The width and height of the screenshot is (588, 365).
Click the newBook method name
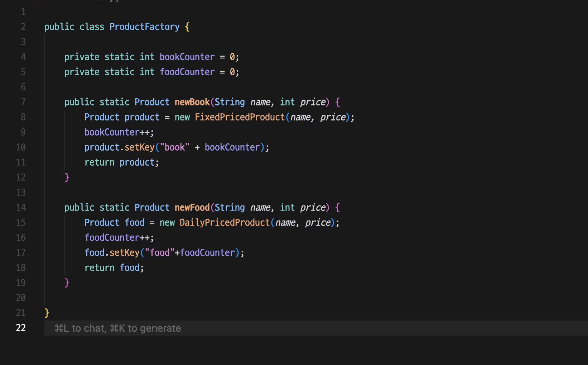[192, 102]
